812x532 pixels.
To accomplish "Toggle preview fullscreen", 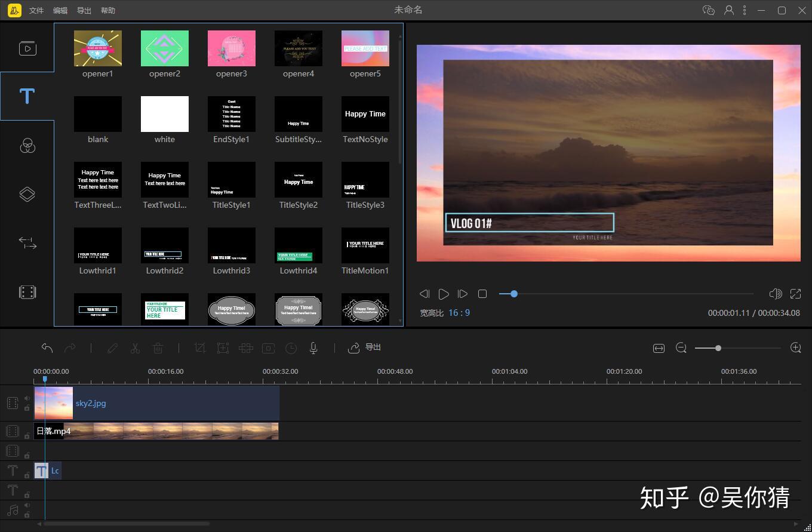I will pos(795,294).
